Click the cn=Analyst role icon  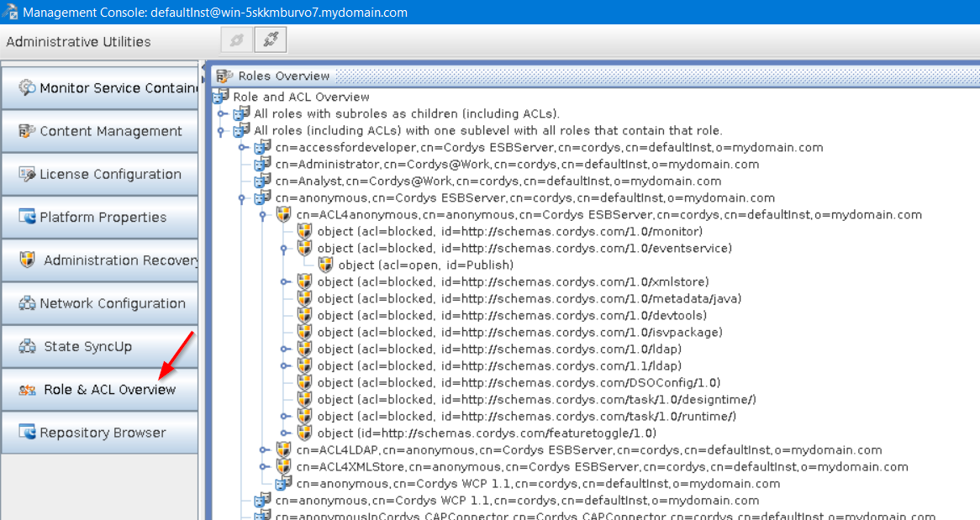point(262,181)
